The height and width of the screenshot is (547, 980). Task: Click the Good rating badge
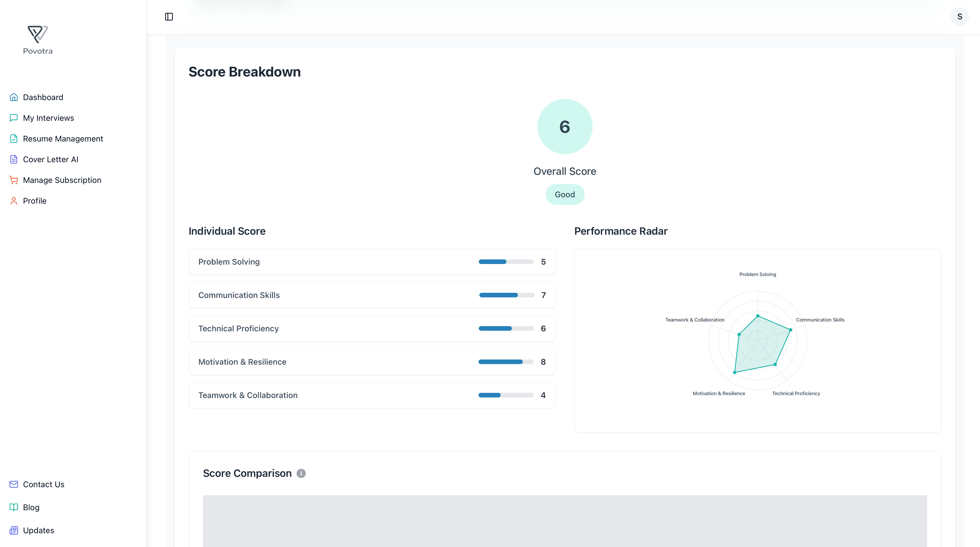pos(564,194)
